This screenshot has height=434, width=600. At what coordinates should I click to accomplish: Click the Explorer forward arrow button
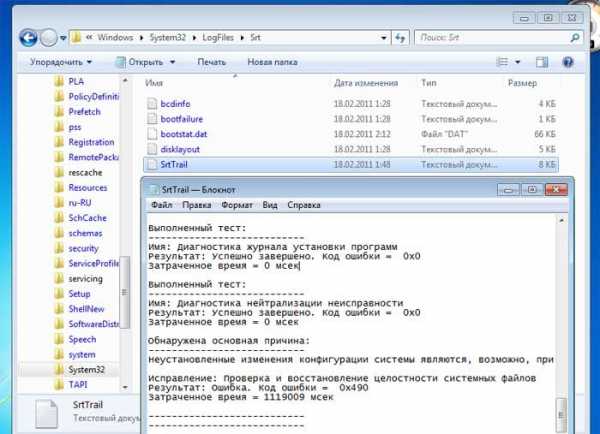pyautogui.click(x=49, y=38)
